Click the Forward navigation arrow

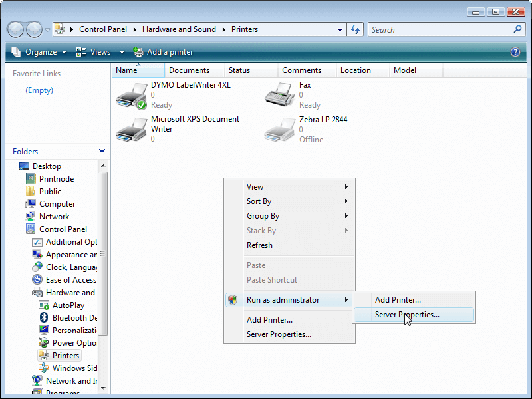click(x=35, y=30)
